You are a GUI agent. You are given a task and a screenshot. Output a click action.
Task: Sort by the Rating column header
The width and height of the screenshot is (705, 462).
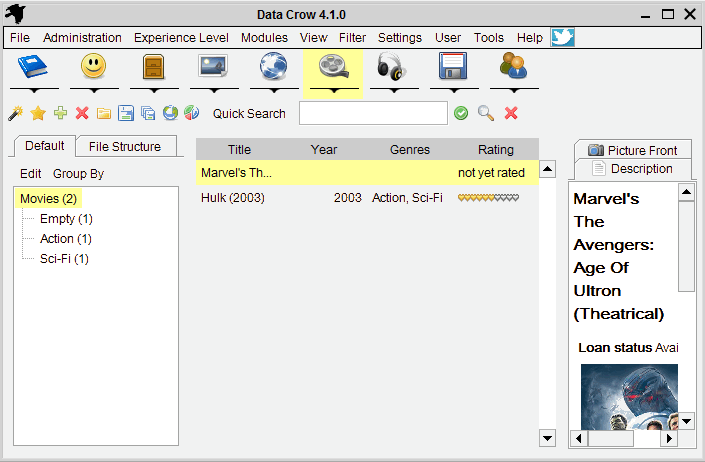495,150
